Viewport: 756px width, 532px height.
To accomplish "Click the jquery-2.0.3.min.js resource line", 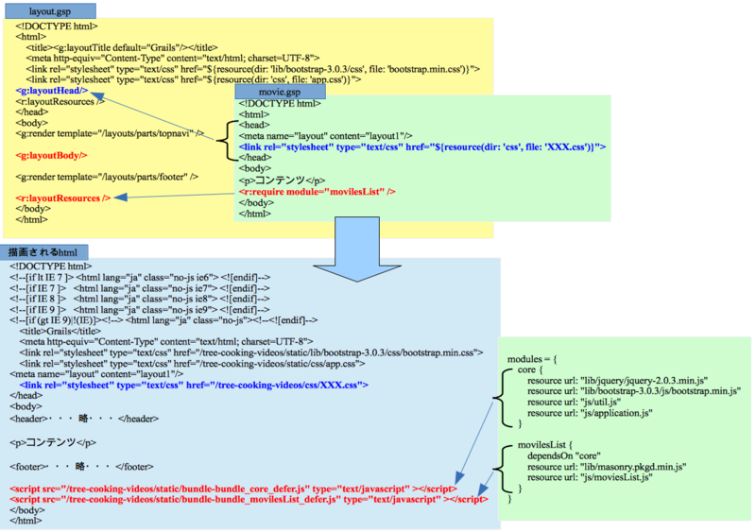I will [x=618, y=381].
